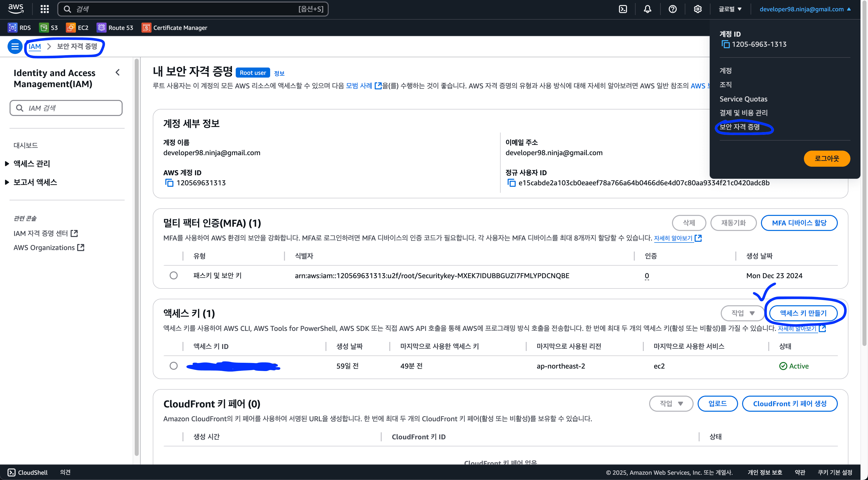Click the page vertical scrollbar
Screen dimensions: 868x480
point(864,173)
